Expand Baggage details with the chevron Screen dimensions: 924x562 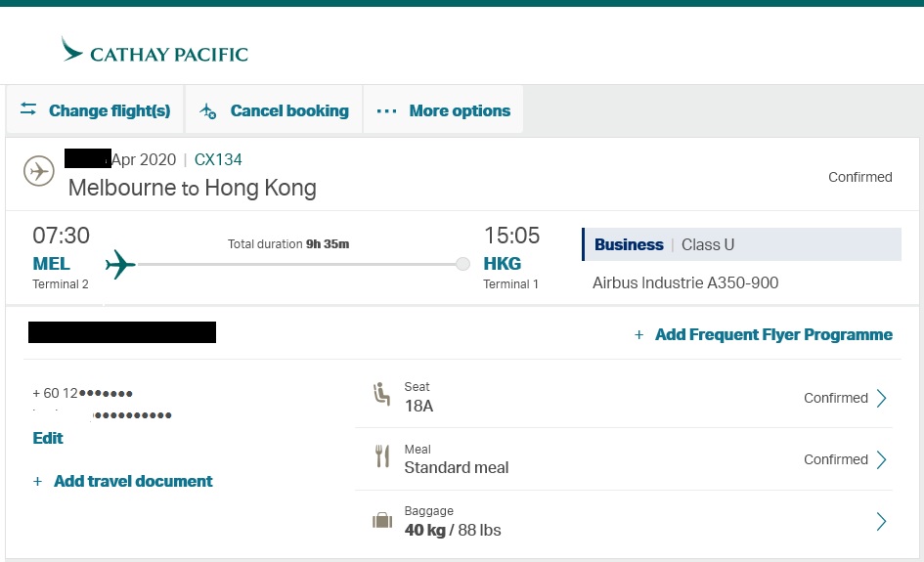point(881,521)
